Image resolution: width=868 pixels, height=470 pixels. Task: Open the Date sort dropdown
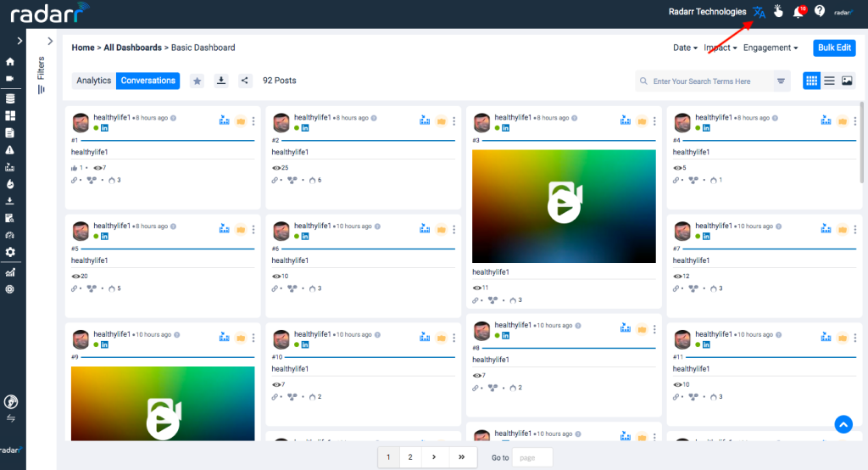[685, 48]
